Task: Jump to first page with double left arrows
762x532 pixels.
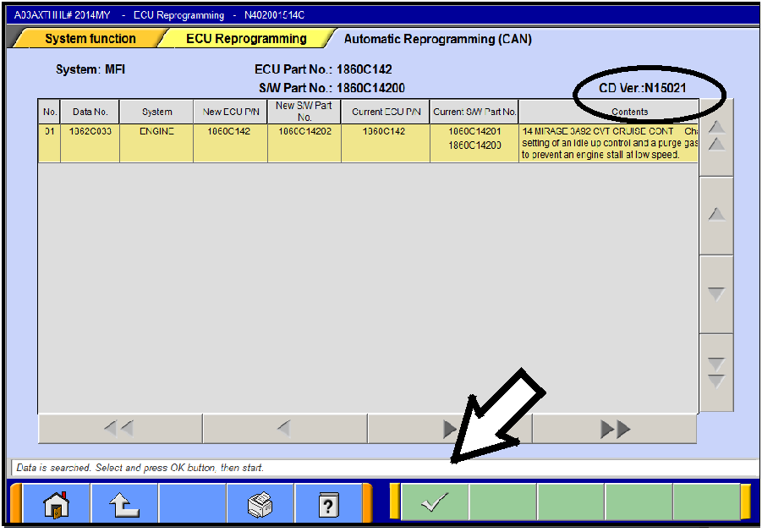Action: click(119, 429)
